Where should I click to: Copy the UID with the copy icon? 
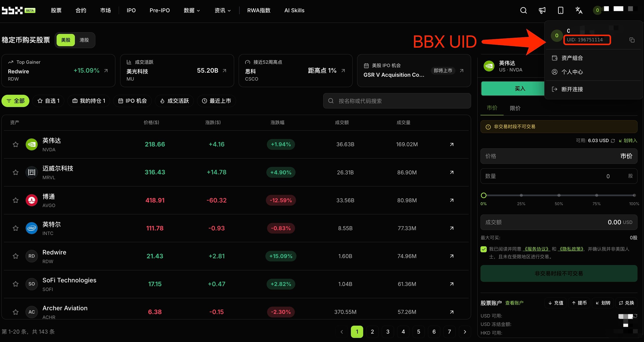point(632,40)
